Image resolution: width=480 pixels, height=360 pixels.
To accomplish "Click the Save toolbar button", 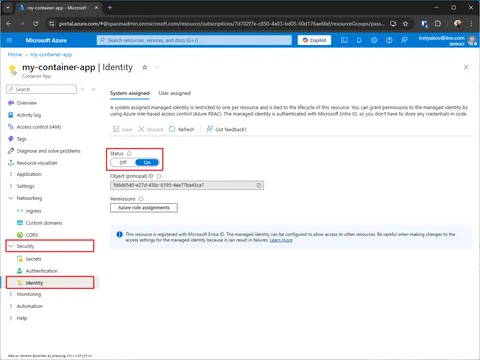I will point(123,129).
